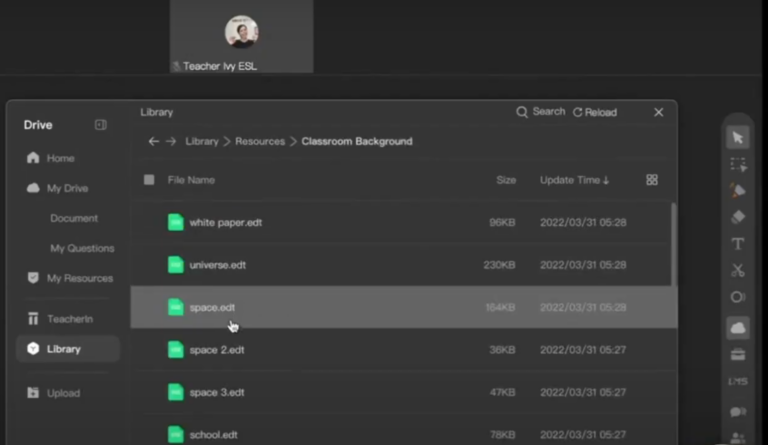Open My Drive in sidebar
This screenshot has height=445, width=768.
[67, 188]
